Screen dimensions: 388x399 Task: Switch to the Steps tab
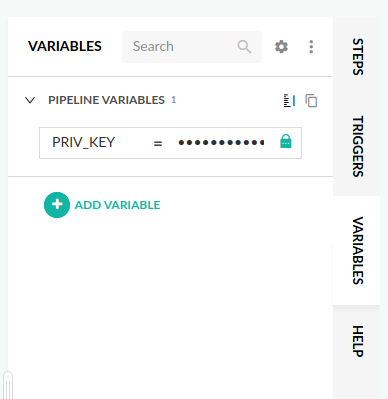pos(358,57)
